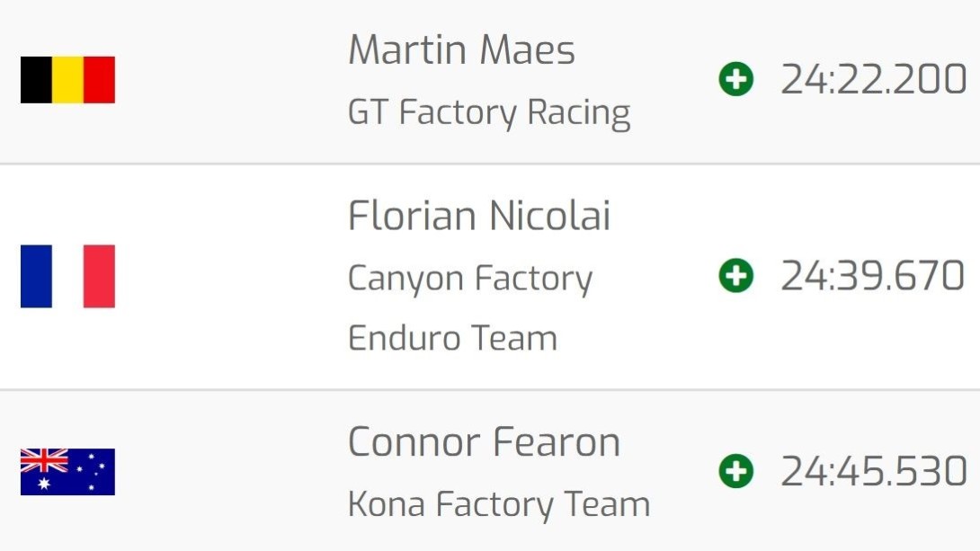980x551 pixels.
Task: Expand Martin Maes result with plus icon
Action: [736, 79]
